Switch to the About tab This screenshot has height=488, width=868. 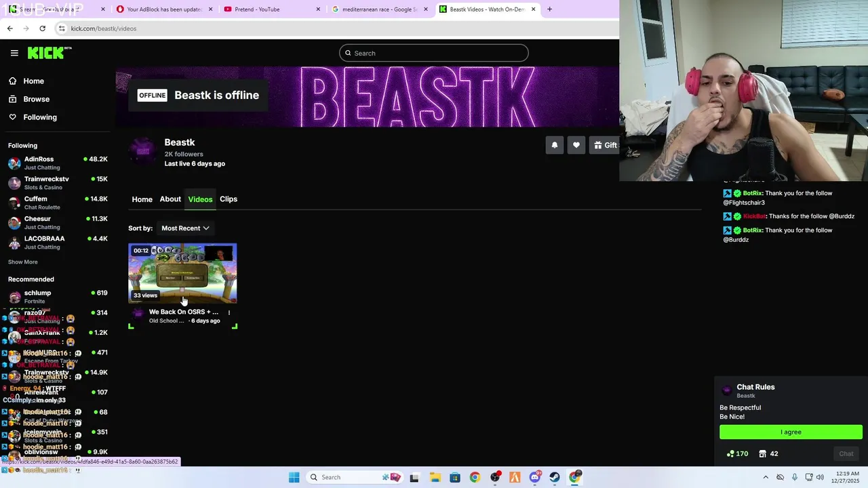(170, 199)
